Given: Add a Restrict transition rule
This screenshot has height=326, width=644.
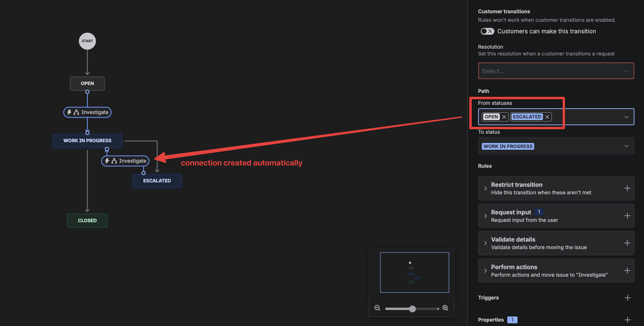Looking at the screenshot, I should tap(627, 188).
